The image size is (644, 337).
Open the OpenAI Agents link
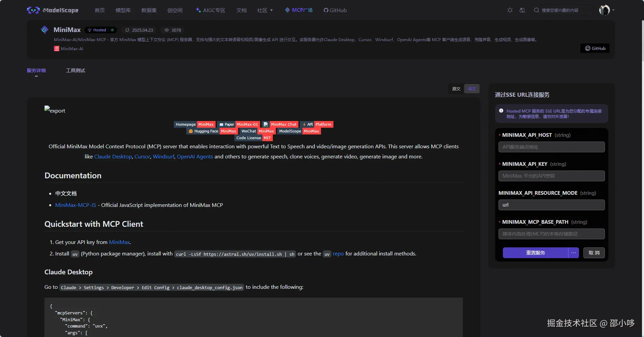(x=195, y=156)
